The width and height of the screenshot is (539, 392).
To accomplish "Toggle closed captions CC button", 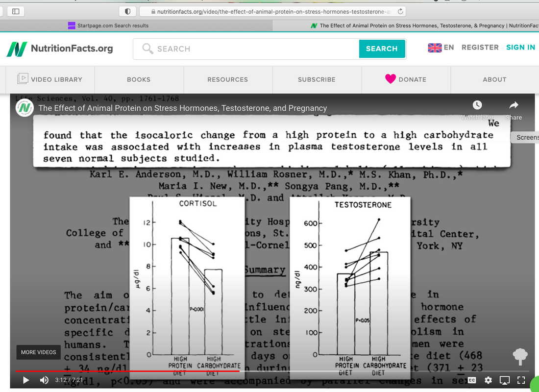I will [x=471, y=380].
